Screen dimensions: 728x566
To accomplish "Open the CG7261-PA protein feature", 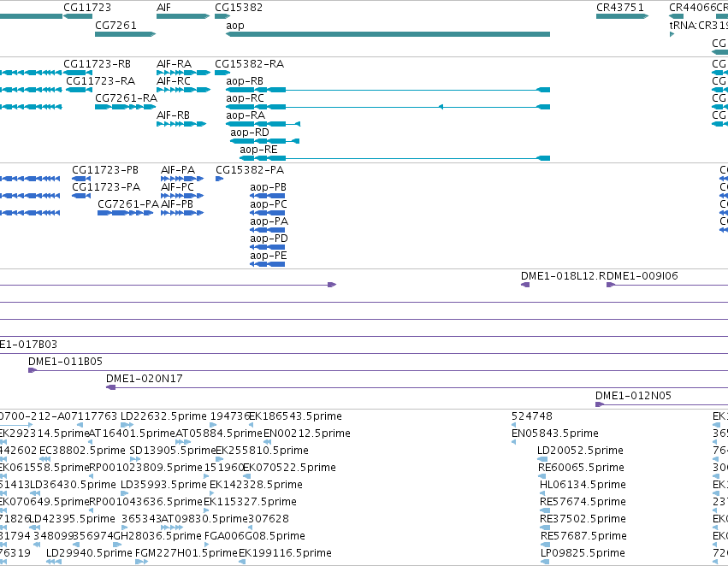I will (x=126, y=213).
